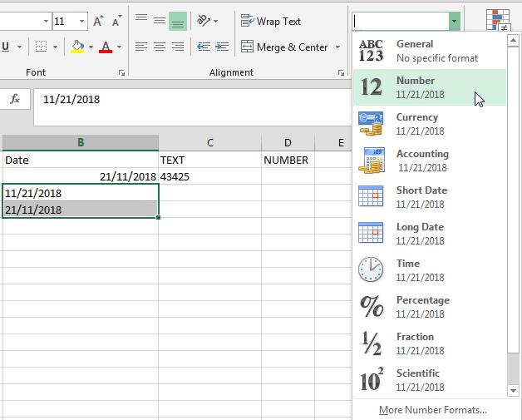Viewport: 522px width, 420px height.
Task: Click Merge & Center button
Action: click(284, 47)
